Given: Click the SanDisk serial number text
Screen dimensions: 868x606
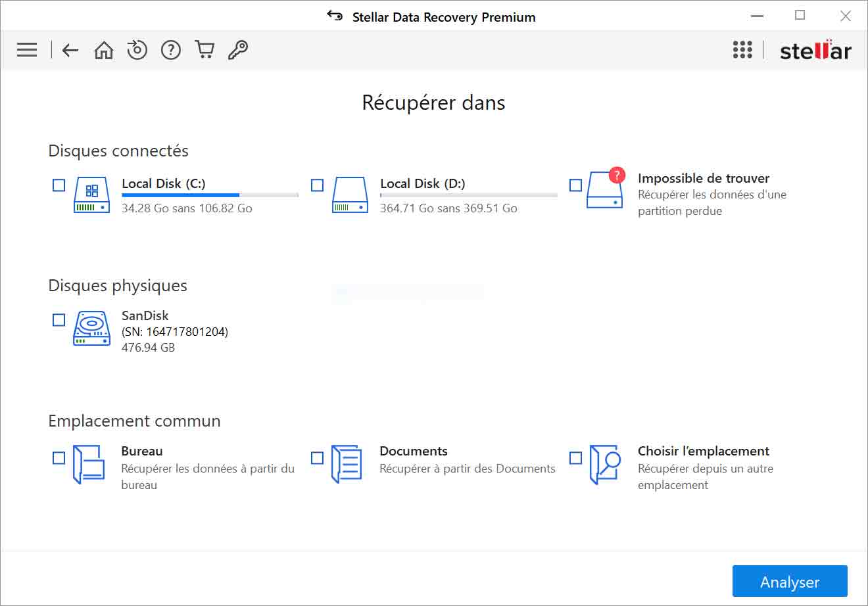Looking at the screenshot, I should click(x=174, y=331).
